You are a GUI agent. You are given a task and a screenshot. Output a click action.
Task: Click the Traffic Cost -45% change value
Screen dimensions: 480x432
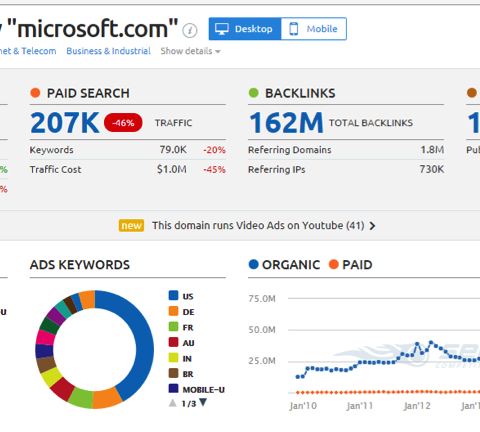(214, 170)
